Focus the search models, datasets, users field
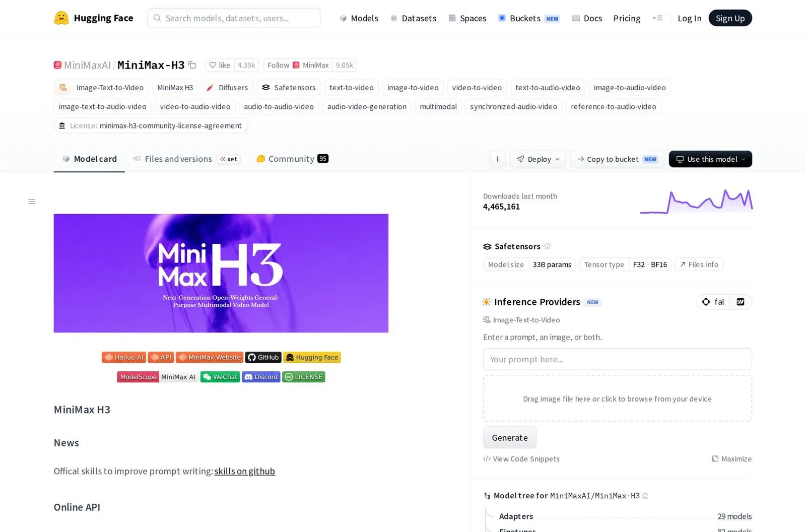The height and width of the screenshot is (532, 806). coord(234,18)
